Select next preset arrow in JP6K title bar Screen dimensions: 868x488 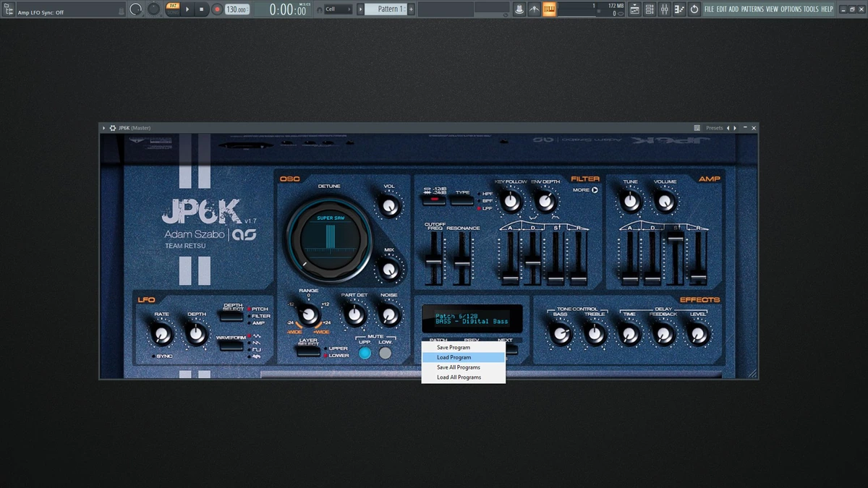735,128
